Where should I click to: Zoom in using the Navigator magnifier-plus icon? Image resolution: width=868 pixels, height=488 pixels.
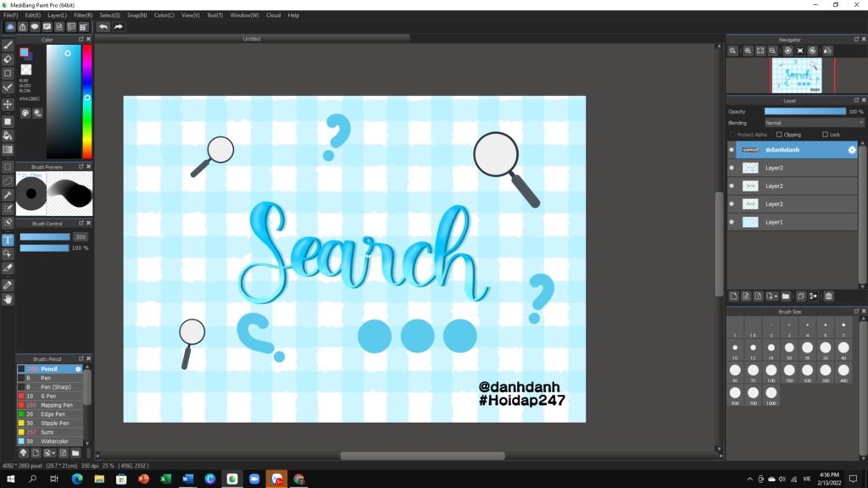(748, 51)
